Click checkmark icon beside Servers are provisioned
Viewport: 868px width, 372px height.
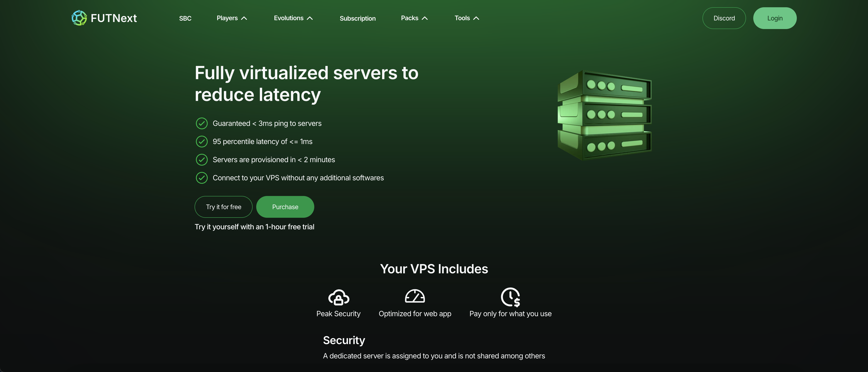point(202,160)
